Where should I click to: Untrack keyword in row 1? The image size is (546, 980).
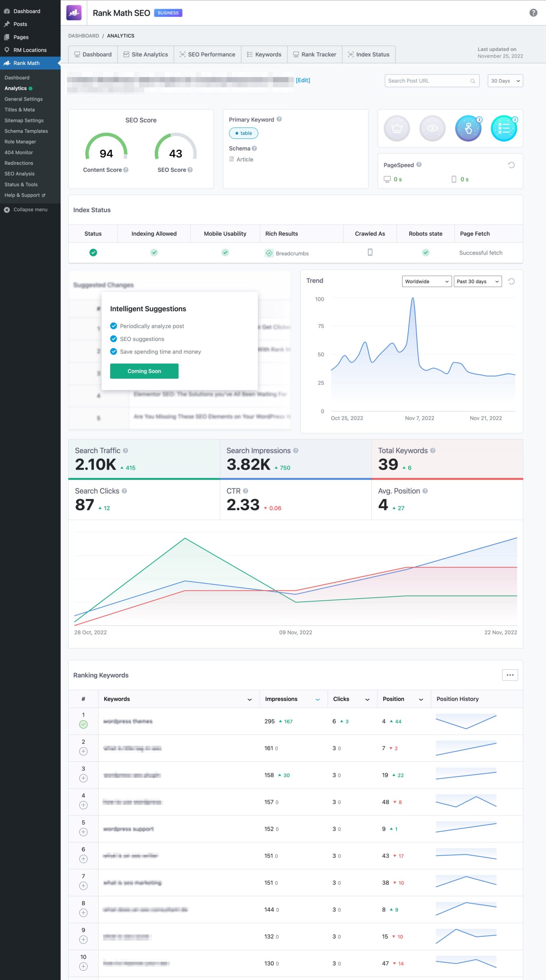pos(83,724)
